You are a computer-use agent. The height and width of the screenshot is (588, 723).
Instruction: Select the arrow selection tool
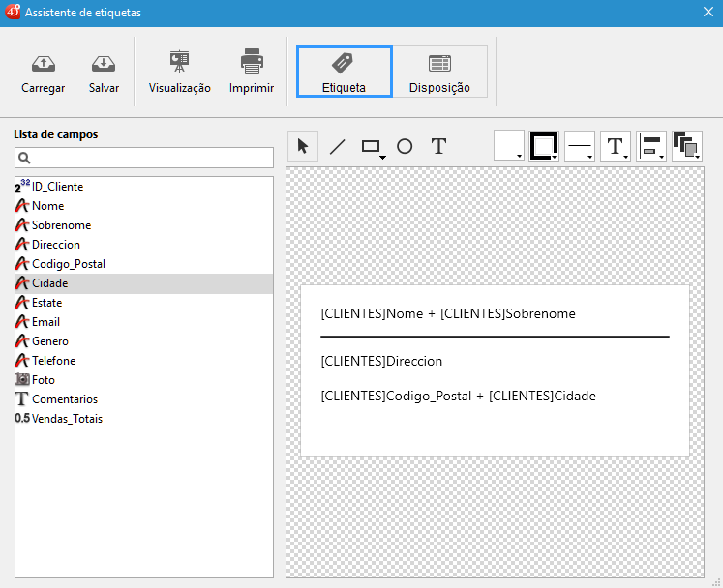[303, 146]
